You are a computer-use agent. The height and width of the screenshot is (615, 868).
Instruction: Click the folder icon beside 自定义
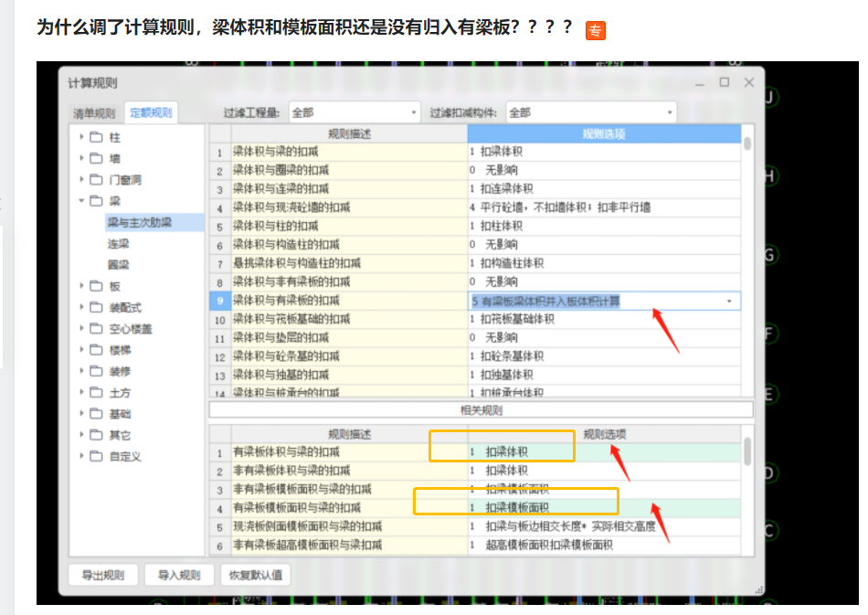tap(96, 456)
